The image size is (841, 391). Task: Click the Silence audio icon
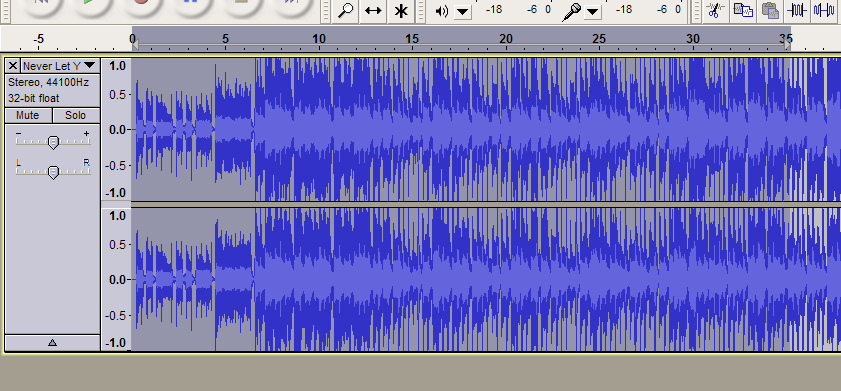tap(824, 10)
